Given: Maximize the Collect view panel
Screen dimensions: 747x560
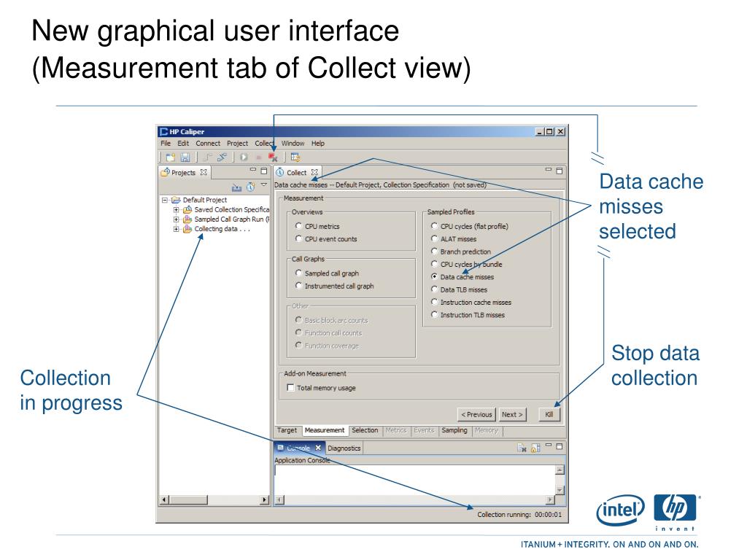Looking at the screenshot, I should click(560, 171).
